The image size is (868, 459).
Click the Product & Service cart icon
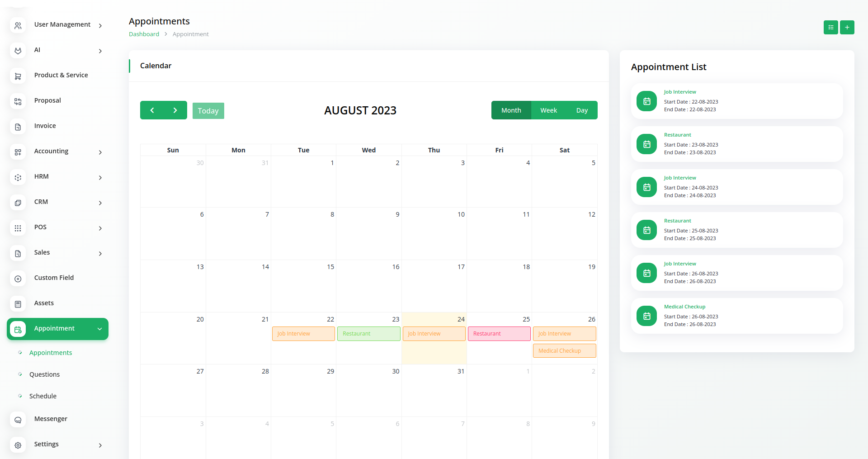[18, 76]
